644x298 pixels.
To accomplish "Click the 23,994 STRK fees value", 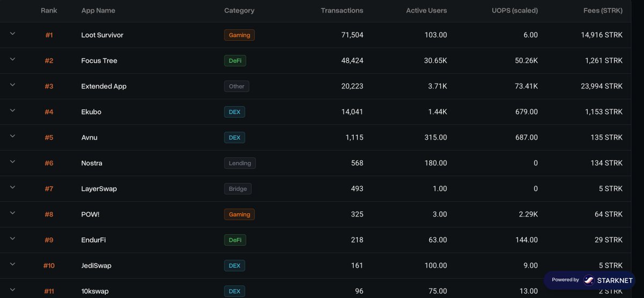I will point(602,86).
